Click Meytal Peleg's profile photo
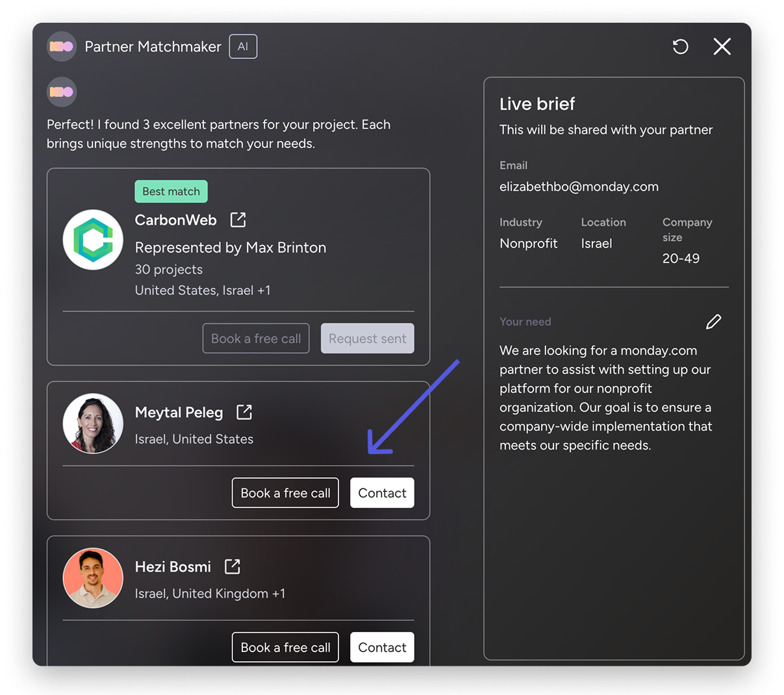Image resolution: width=784 pixels, height=695 pixels. coord(93,423)
